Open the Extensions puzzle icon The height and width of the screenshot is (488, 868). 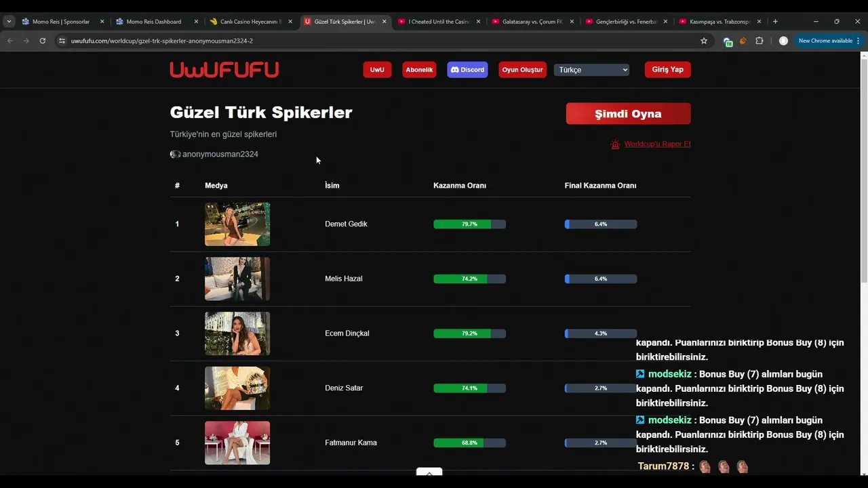(759, 41)
